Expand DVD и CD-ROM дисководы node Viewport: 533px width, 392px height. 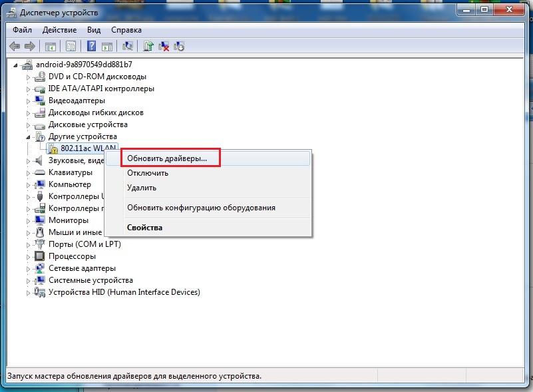tap(28, 77)
